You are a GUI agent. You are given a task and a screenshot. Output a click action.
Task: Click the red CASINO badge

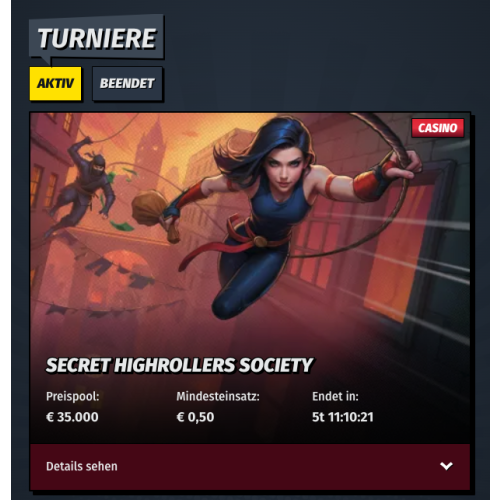(x=437, y=128)
